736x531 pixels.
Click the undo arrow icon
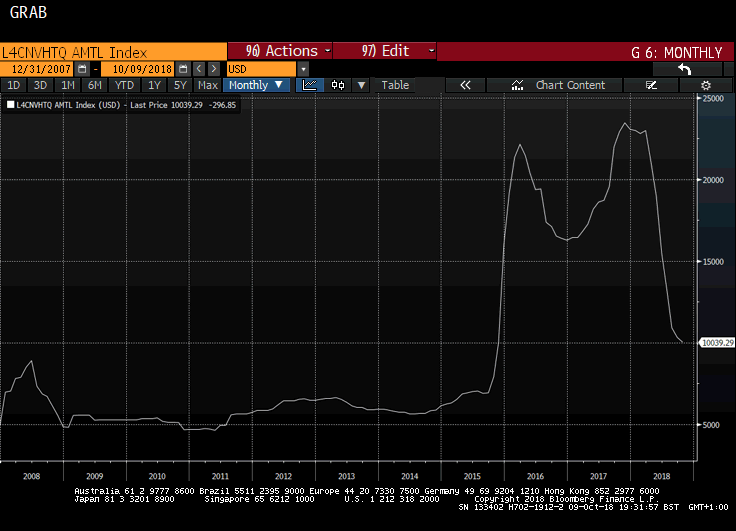(x=684, y=68)
